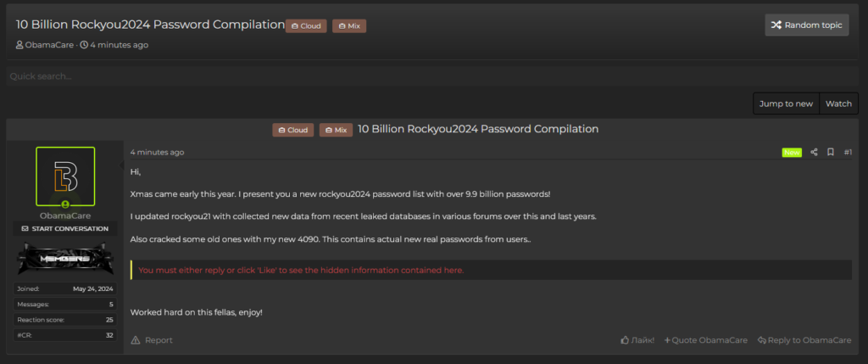Open ObamaCare's avatar image

(65, 176)
